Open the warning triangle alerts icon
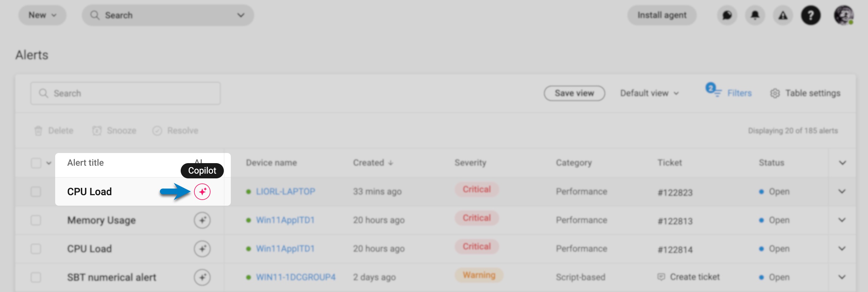 pos(783,15)
